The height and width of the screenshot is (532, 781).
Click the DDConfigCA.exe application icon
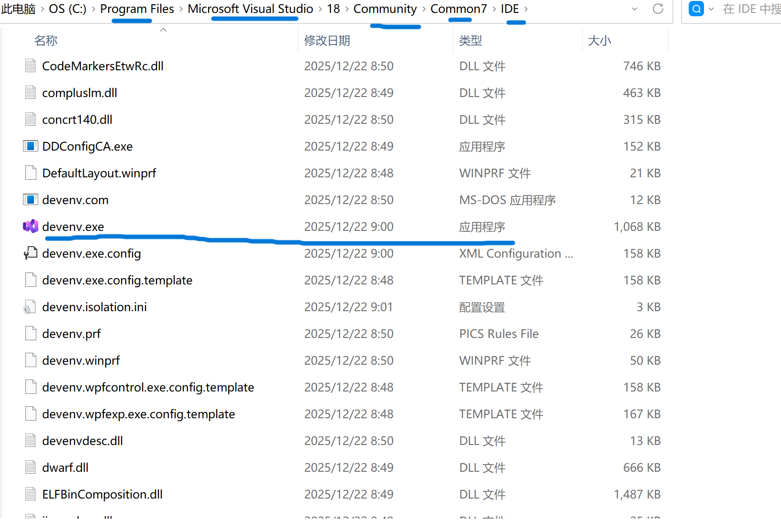coord(31,146)
